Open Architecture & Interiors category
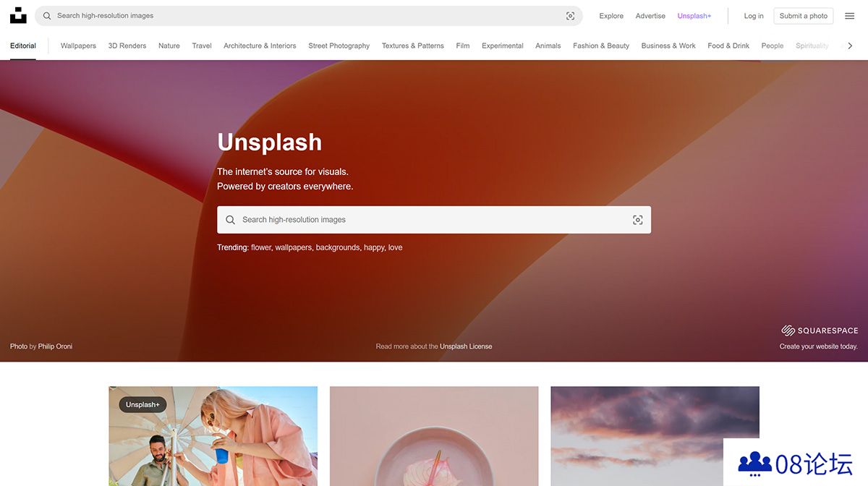The image size is (868, 486). click(x=260, y=46)
